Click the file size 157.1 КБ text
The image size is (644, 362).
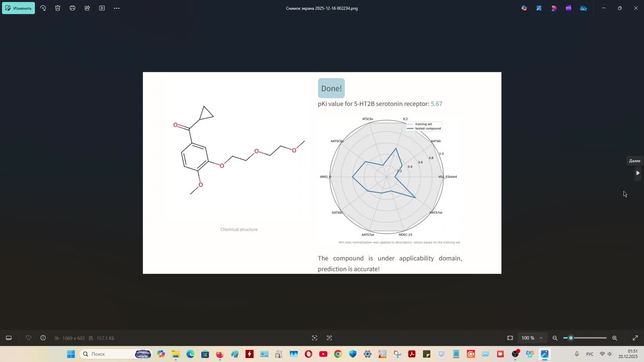106,338
